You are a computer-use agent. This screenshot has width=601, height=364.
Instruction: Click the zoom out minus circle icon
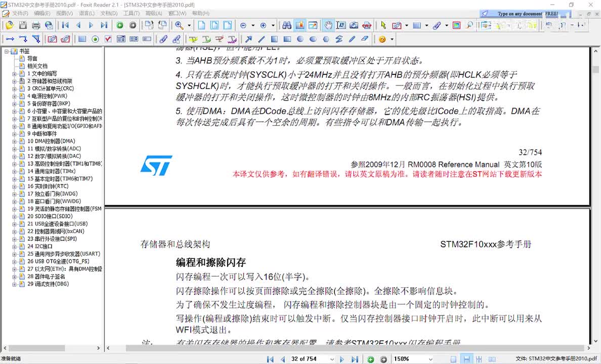tap(243, 26)
